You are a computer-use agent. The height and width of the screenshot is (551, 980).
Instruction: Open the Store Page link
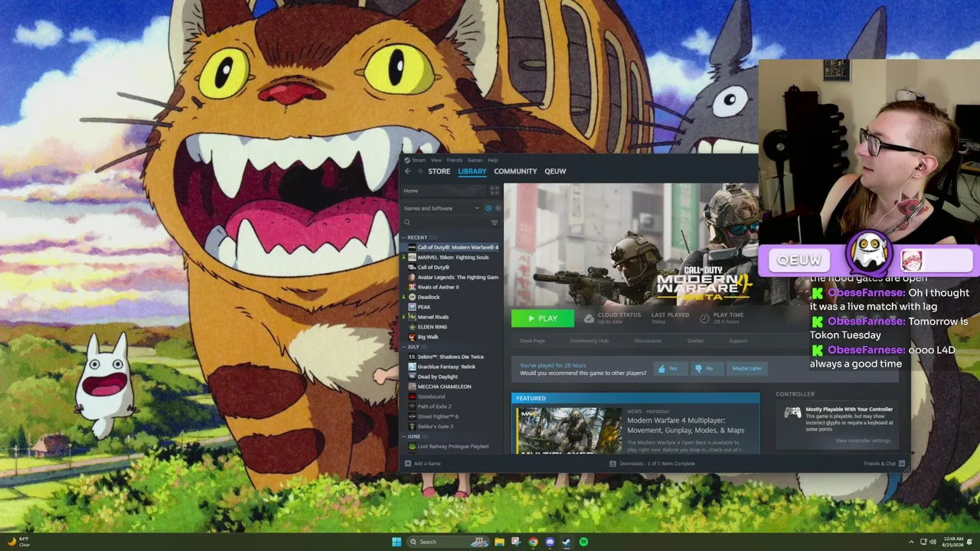tap(532, 341)
